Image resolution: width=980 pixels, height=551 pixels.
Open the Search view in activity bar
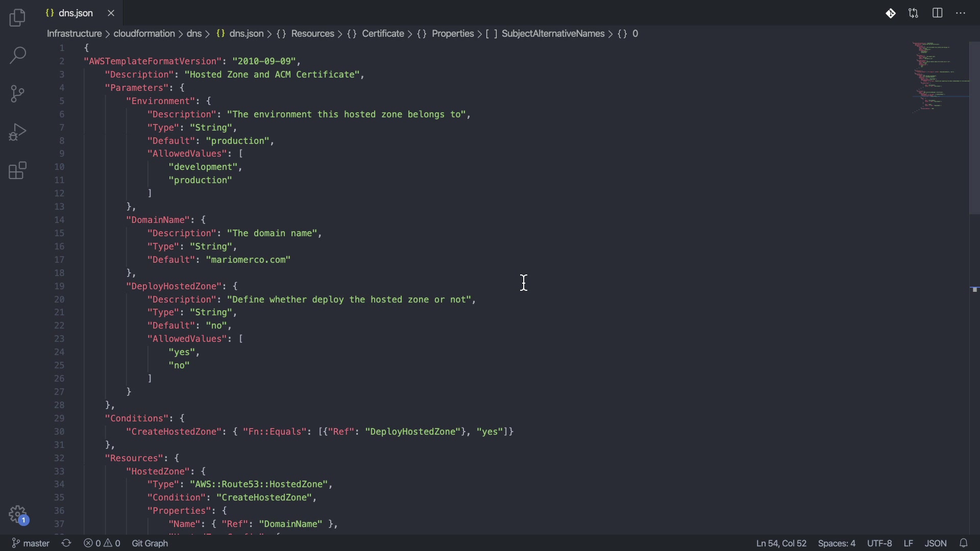pyautogui.click(x=17, y=56)
